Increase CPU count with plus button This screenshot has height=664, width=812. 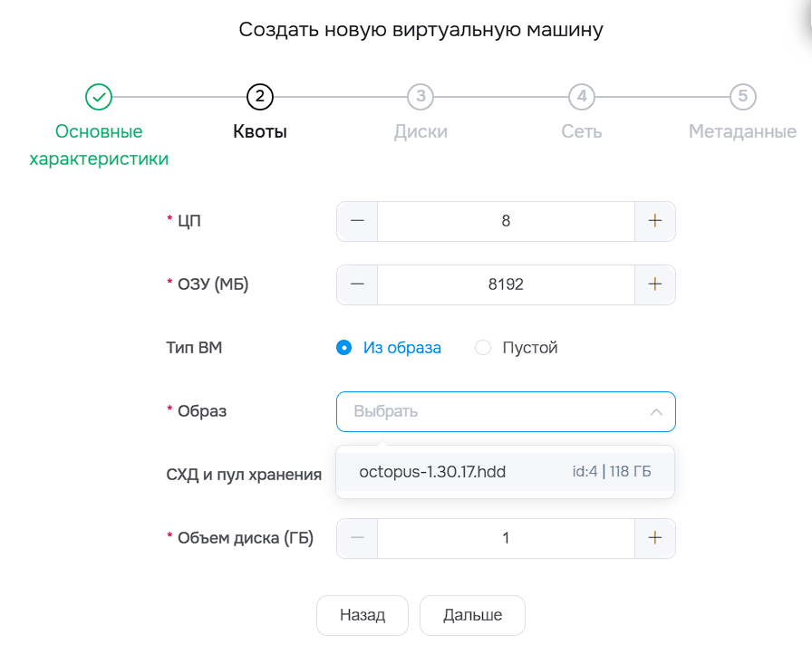(x=655, y=221)
